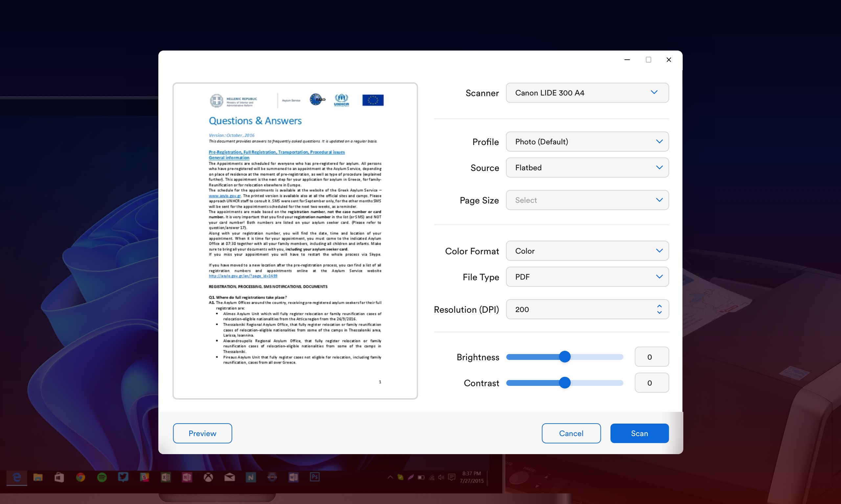The width and height of the screenshot is (841, 504).
Task: Open the Source dropdown showing Flatbed
Action: point(587,167)
